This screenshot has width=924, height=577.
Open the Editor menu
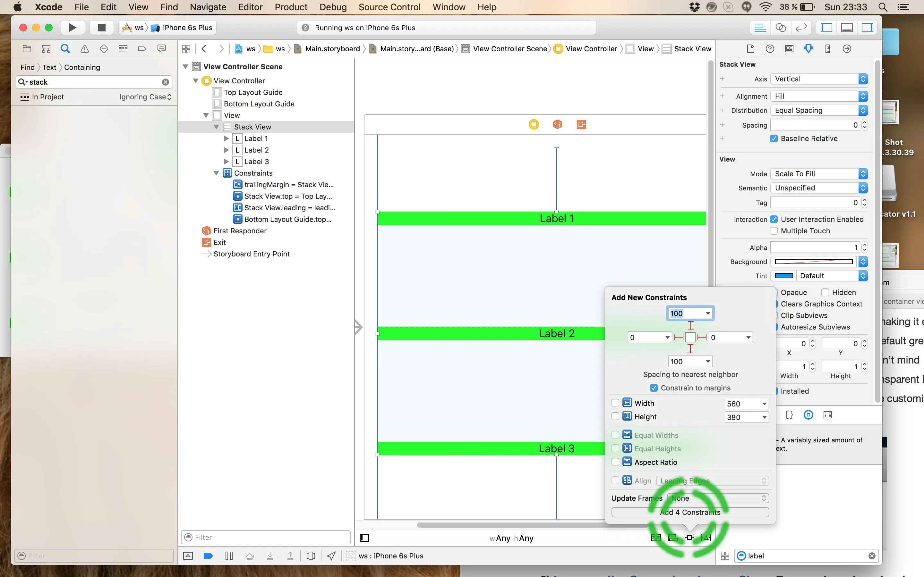pyautogui.click(x=250, y=7)
